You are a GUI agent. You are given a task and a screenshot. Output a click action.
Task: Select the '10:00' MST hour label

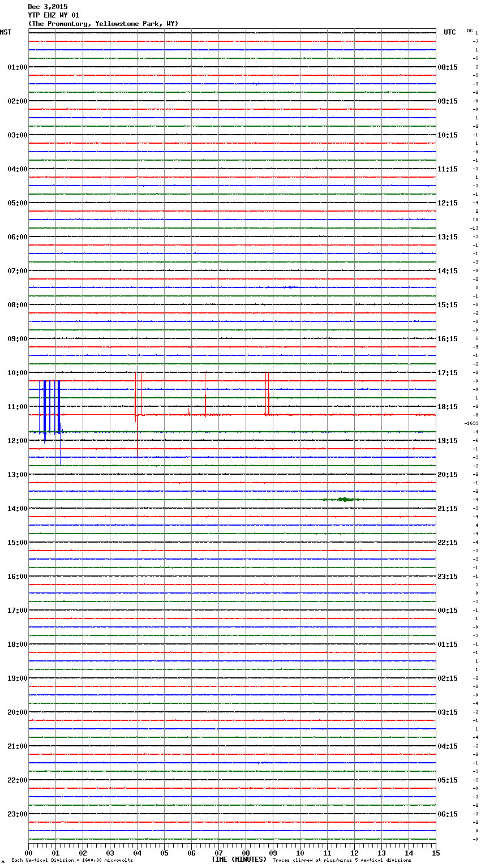coord(17,373)
